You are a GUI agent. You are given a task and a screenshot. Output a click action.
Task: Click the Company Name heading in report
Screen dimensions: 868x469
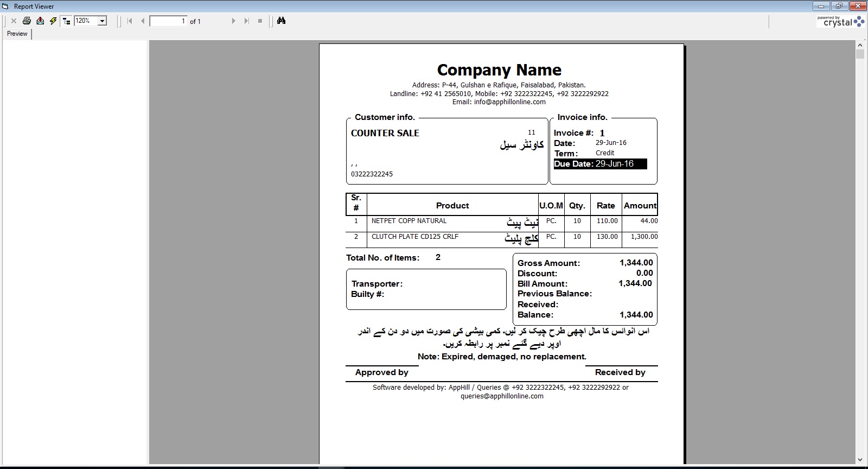click(499, 70)
